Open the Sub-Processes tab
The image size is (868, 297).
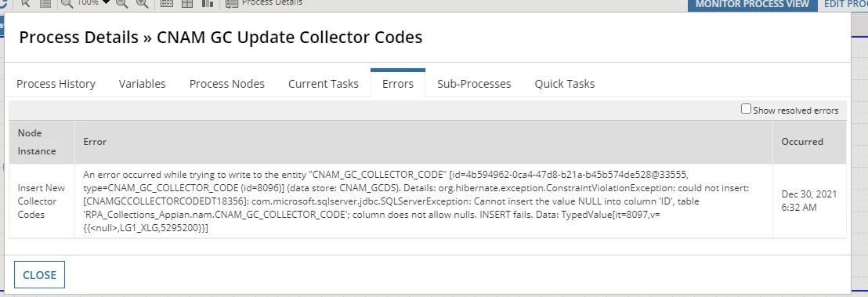(474, 84)
